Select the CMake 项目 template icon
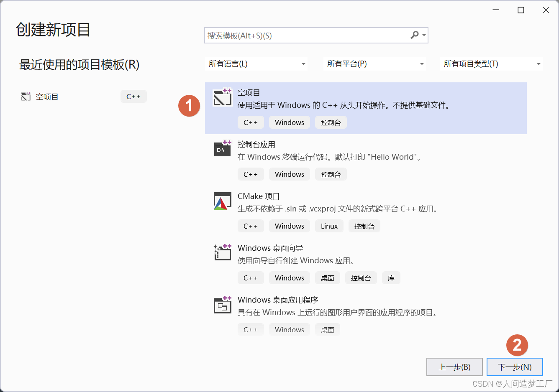Viewport: 559px width, 392px height. pos(222,201)
